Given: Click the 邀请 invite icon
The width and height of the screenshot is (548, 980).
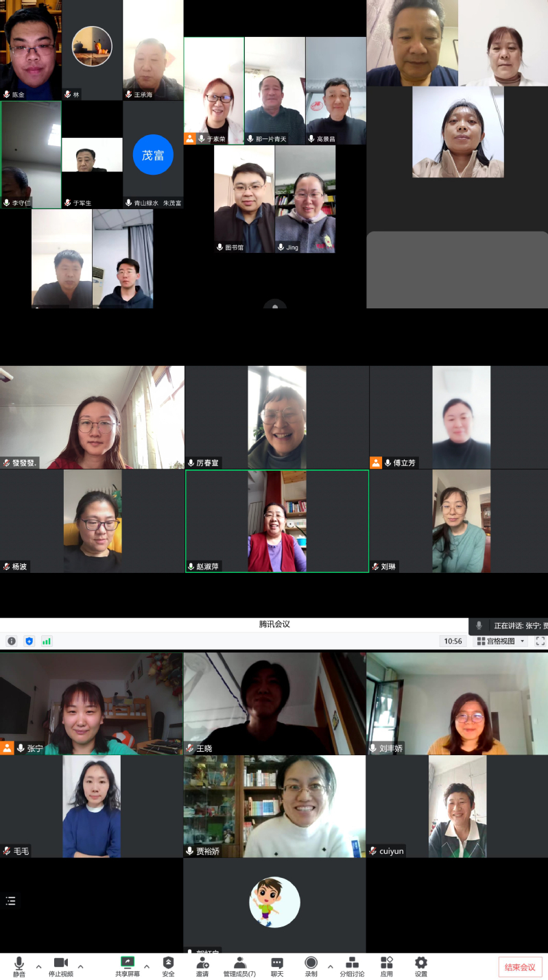Looking at the screenshot, I should [x=202, y=966].
